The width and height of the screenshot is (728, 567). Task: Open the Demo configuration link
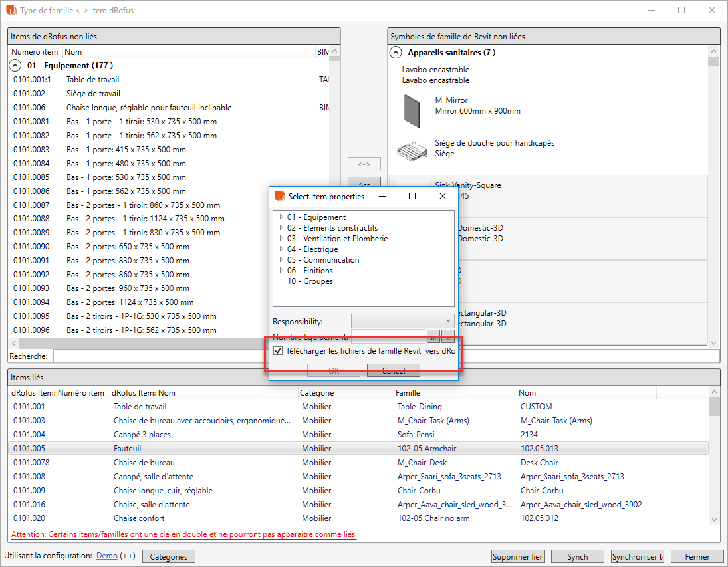click(x=107, y=556)
